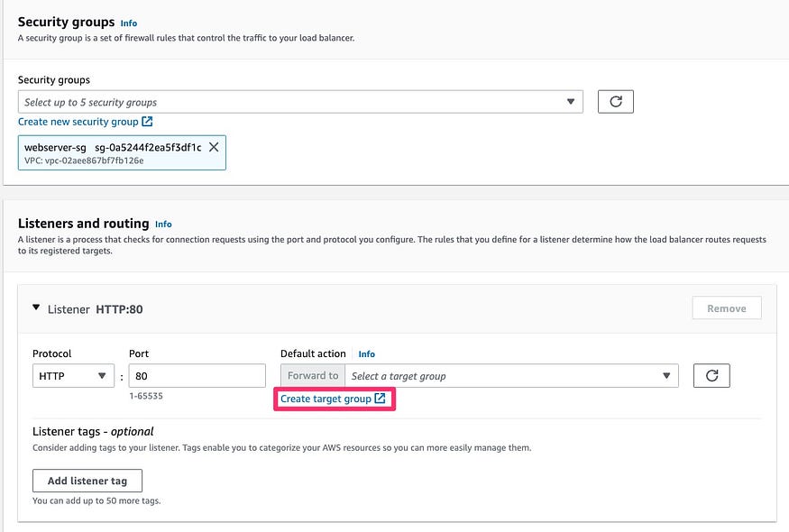This screenshot has width=789, height=532.
Task: Open Info next to Security groups heading
Action: tap(129, 23)
